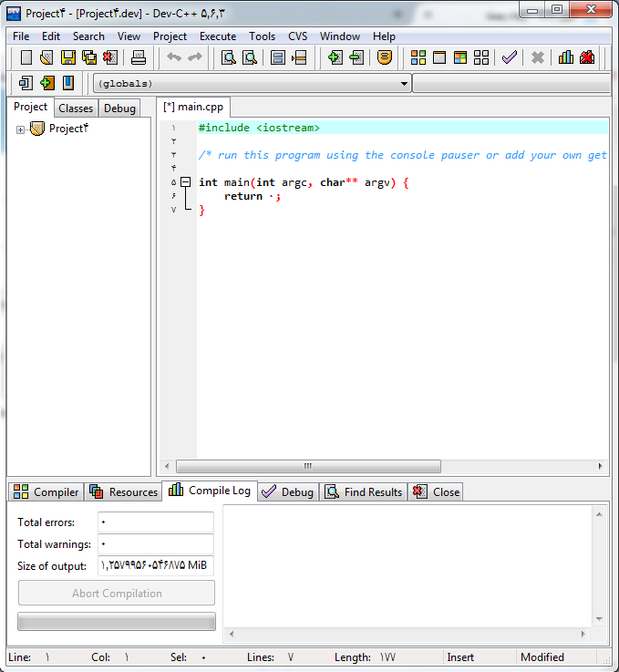Click the Redo arrow icon
619x672 pixels.
point(195,57)
